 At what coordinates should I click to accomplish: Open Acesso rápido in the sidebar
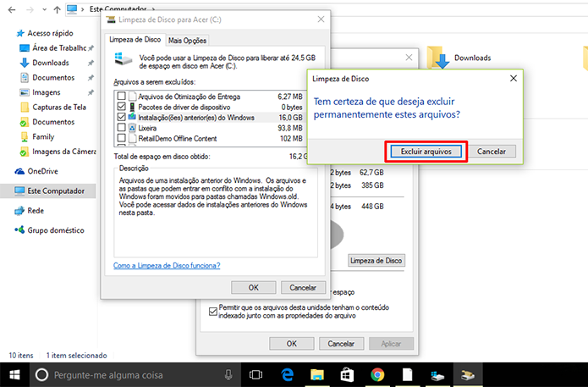pyautogui.click(x=50, y=33)
